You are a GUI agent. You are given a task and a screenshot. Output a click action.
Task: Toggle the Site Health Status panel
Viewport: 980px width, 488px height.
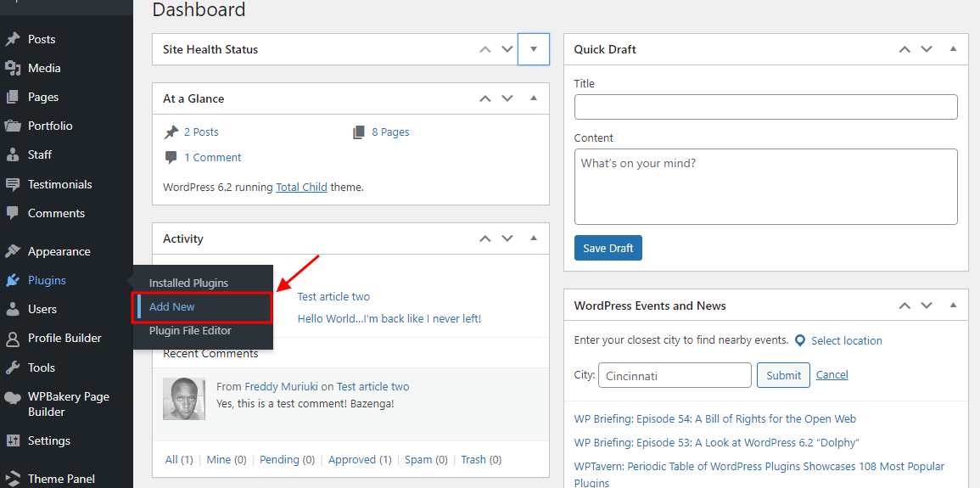pyautogui.click(x=533, y=49)
